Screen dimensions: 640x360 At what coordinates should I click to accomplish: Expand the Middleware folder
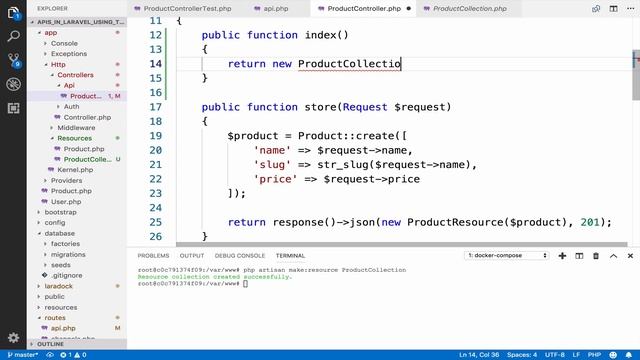[x=76, y=128]
